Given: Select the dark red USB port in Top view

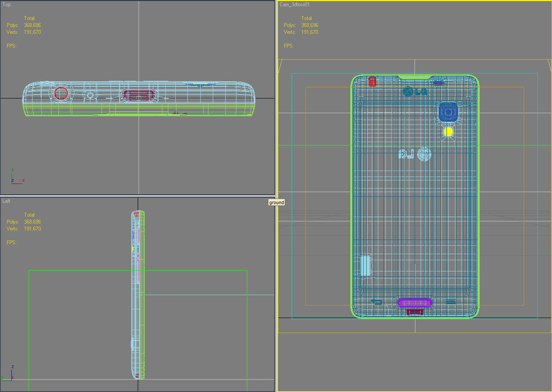Looking at the screenshot, I should click(139, 95).
